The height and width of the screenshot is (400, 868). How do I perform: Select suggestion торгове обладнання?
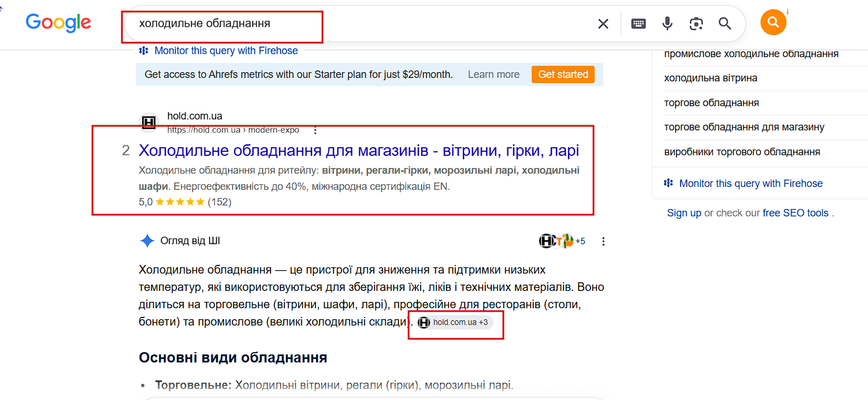point(711,103)
